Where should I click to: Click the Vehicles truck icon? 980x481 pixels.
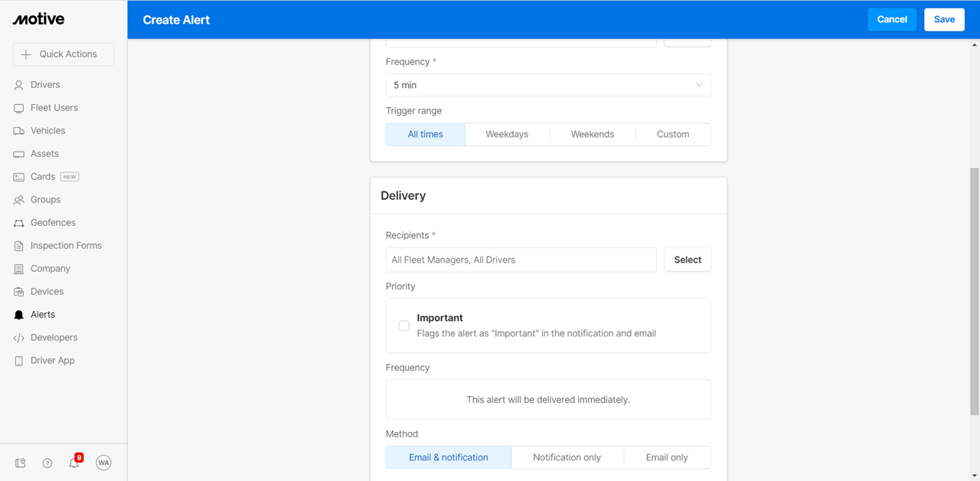(19, 131)
